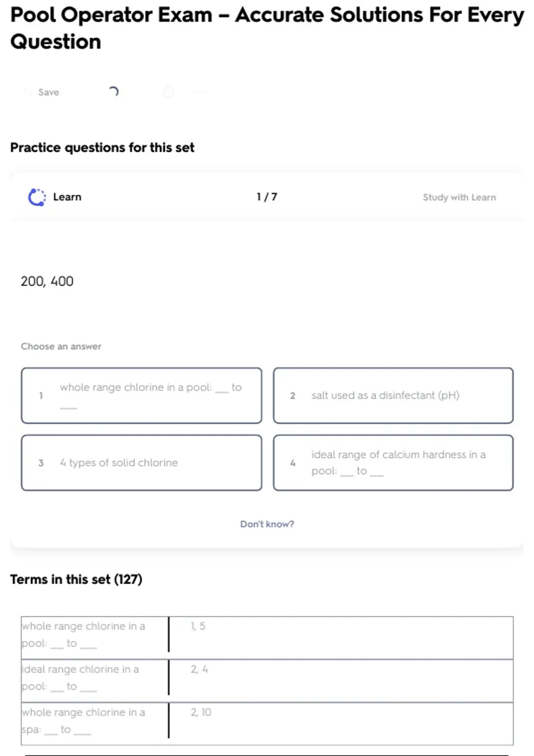Image resolution: width=534 pixels, height=756 pixels.
Task: Select answer 2 salt used as disinfectant
Action: 393,395
